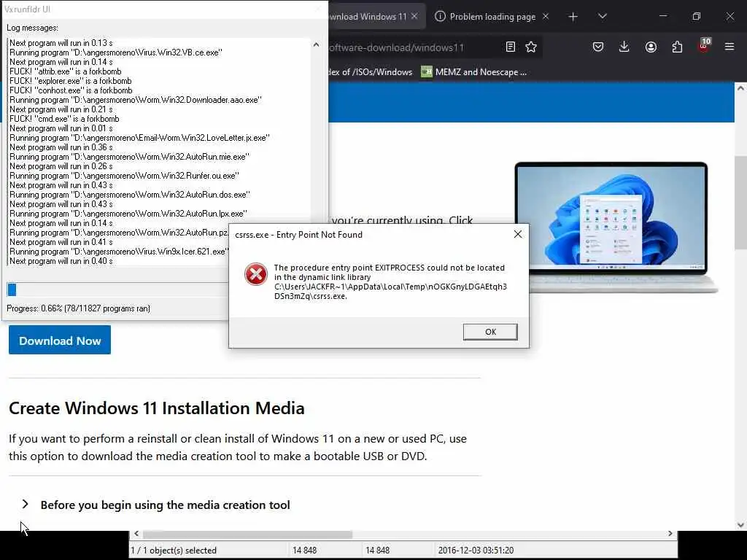Click the 1 / 1 object(s) selected status
Image resolution: width=747 pixels, height=560 pixels.
[174, 550]
